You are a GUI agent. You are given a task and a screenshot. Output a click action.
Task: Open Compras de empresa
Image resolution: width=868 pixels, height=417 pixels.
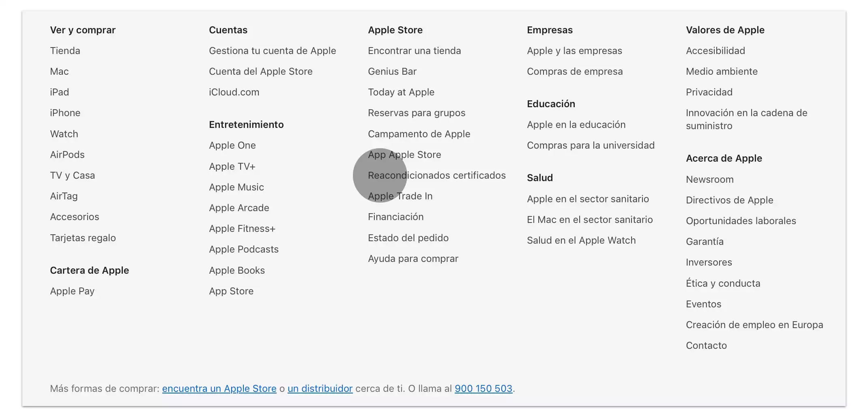(x=574, y=71)
